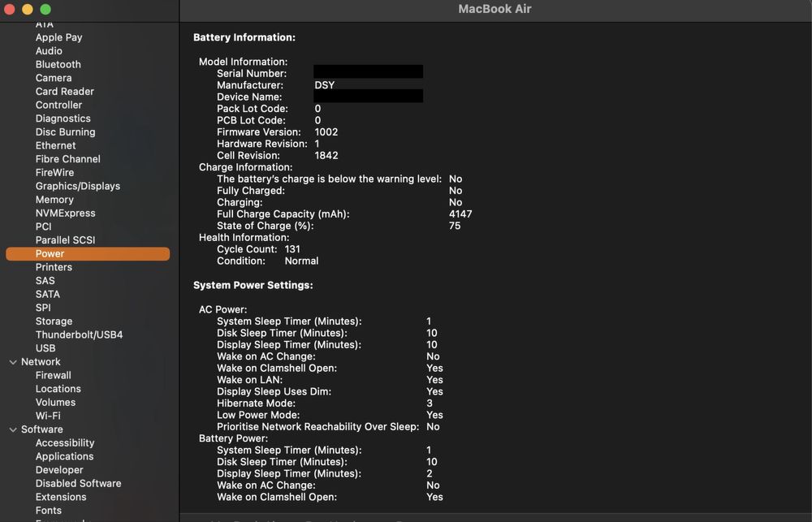Image resolution: width=812 pixels, height=522 pixels.
Task: Select SAS in the sidebar
Action: pos(45,281)
